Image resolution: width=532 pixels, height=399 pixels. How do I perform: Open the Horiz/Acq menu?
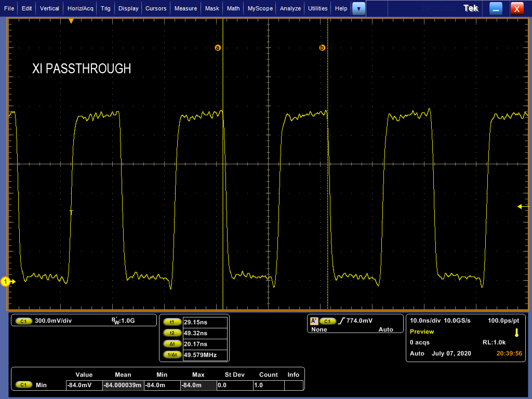tap(80, 8)
